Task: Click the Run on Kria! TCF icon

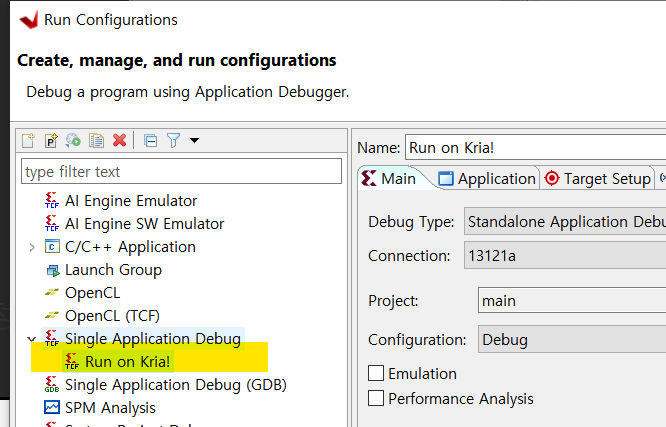Action: pyautogui.click(x=72, y=361)
